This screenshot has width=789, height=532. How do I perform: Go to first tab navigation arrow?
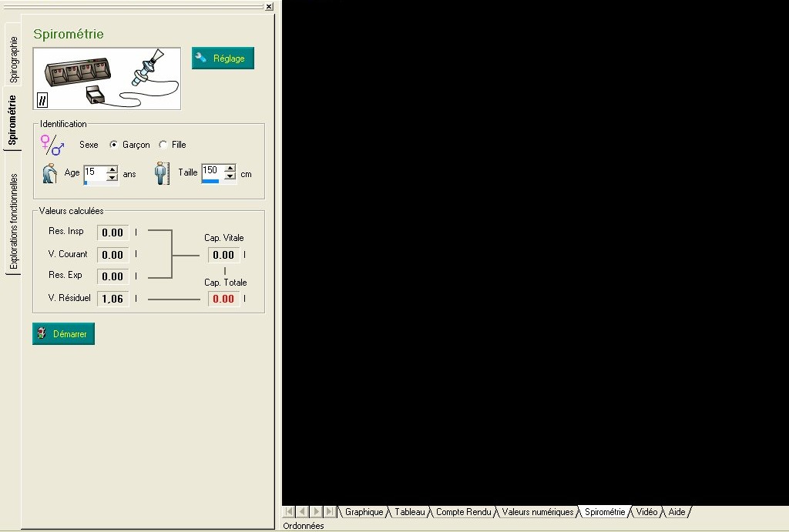[x=289, y=511]
